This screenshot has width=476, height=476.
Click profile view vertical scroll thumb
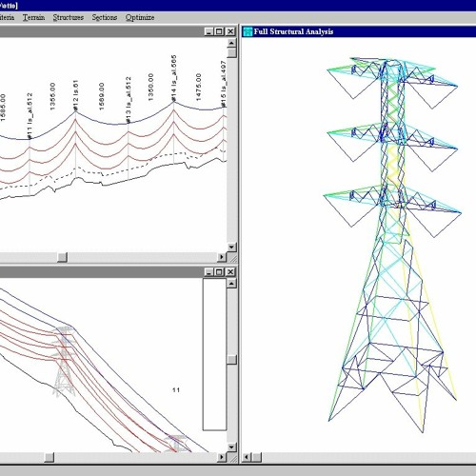pos(232,52)
